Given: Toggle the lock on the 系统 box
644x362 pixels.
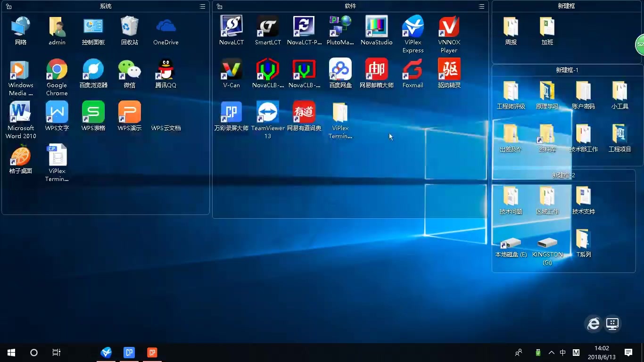Looking at the screenshot, I should point(9,7).
